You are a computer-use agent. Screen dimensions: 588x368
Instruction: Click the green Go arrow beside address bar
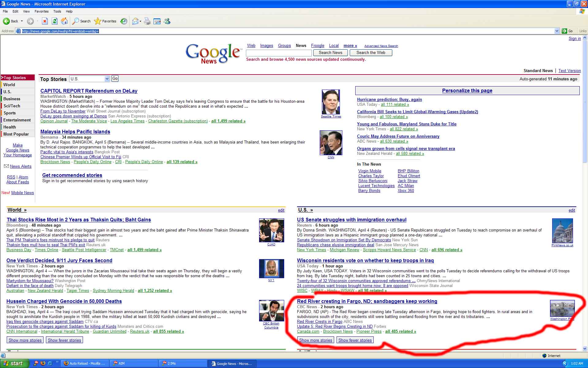[564, 31]
